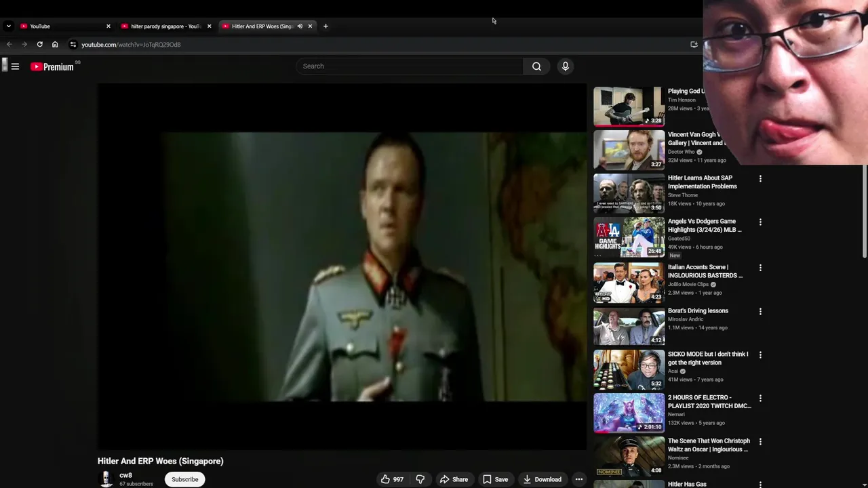
Task: Click the Nemari channel name
Action: click(676, 414)
